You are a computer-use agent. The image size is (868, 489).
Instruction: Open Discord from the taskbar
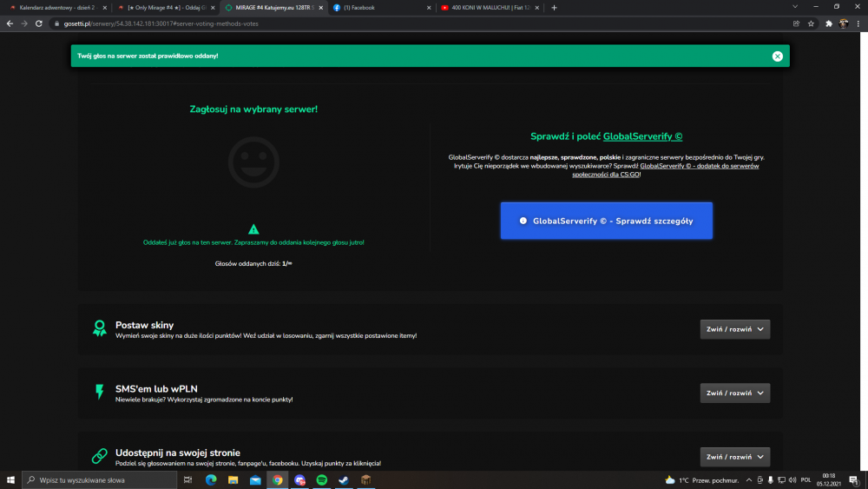pyautogui.click(x=299, y=480)
